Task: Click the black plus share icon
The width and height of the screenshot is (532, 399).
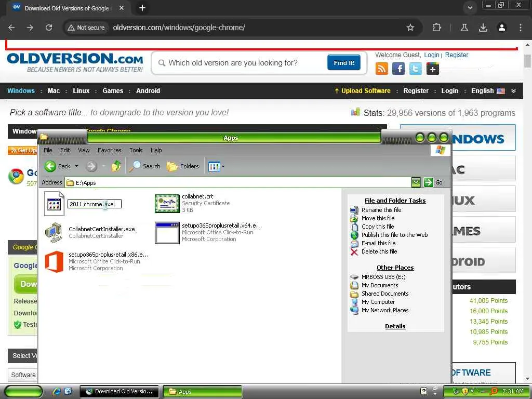Action: [x=433, y=69]
